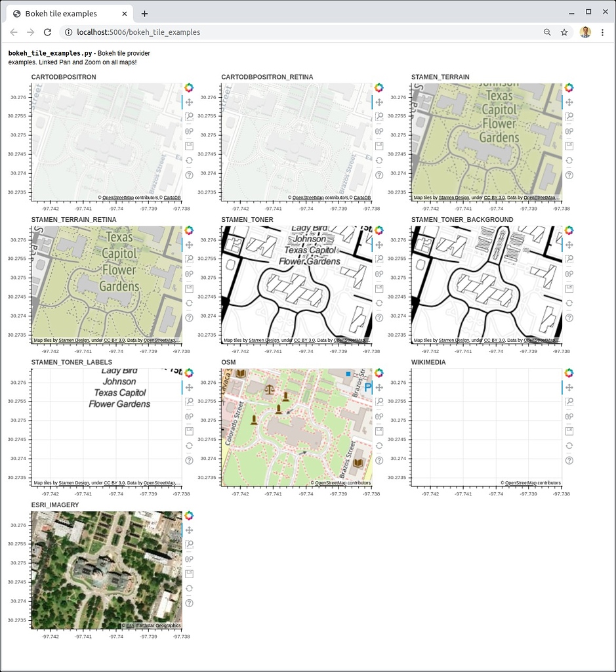Reset the STAMEN_TONER map view

(x=379, y=303)
